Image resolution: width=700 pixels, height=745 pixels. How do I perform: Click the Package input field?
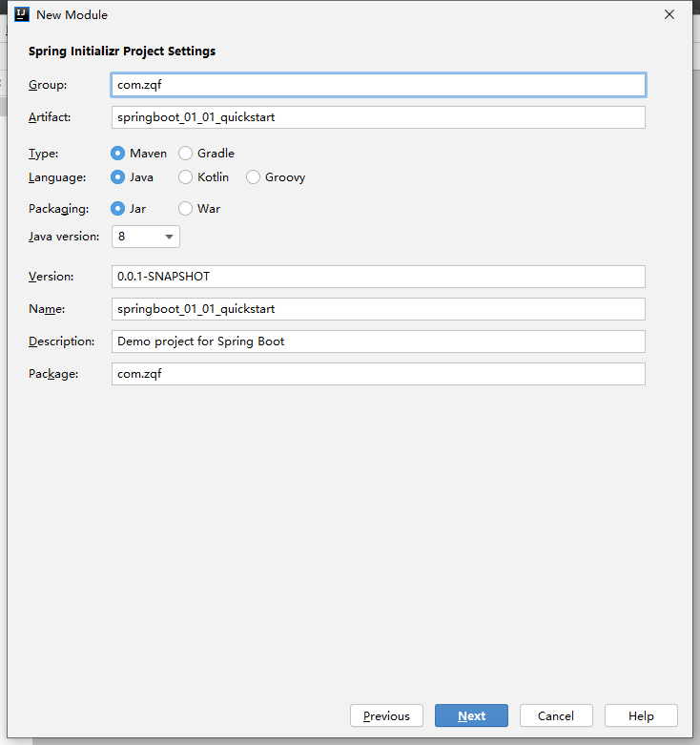(x=379, y=374)
